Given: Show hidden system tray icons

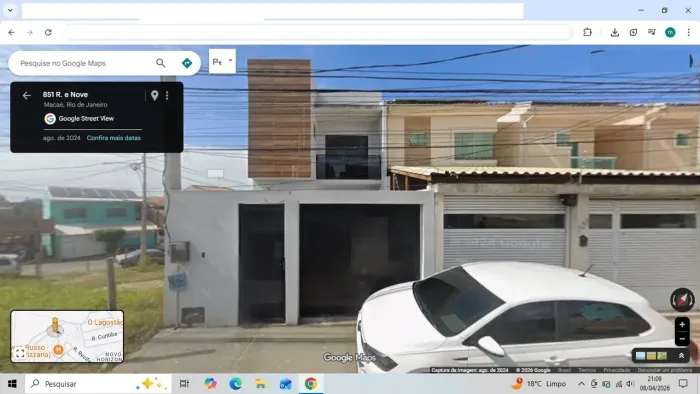Looking at the screenshot, I should pos(581,384).
